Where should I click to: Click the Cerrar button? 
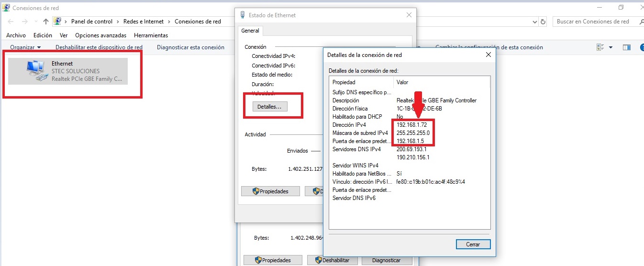473,244
